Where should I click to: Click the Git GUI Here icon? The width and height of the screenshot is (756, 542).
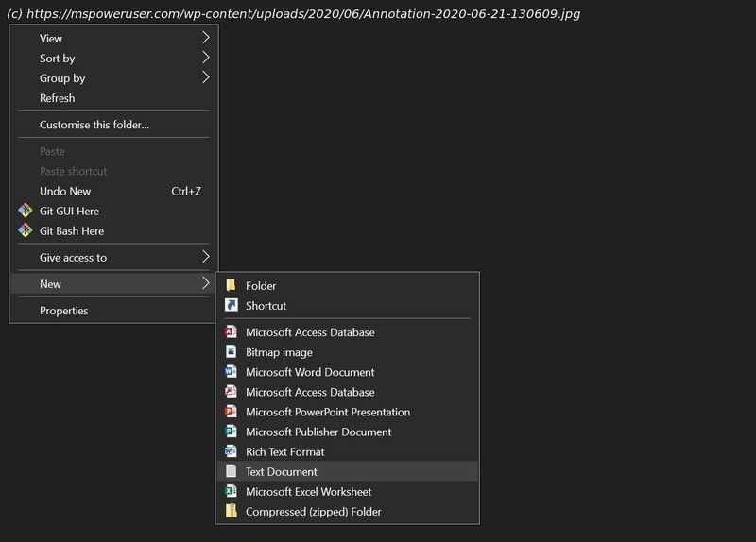(26, 211)
